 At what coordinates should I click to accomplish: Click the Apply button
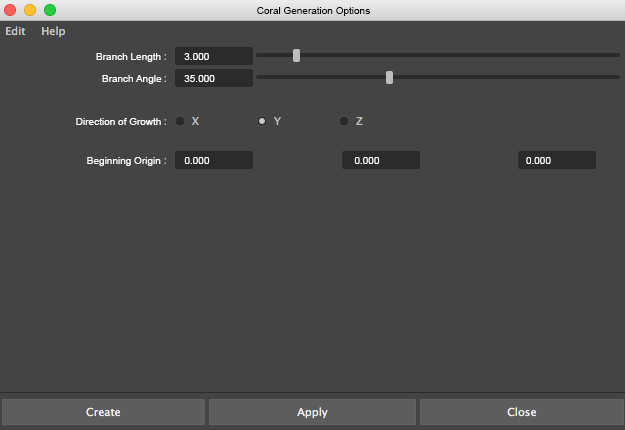click(312, 412)
